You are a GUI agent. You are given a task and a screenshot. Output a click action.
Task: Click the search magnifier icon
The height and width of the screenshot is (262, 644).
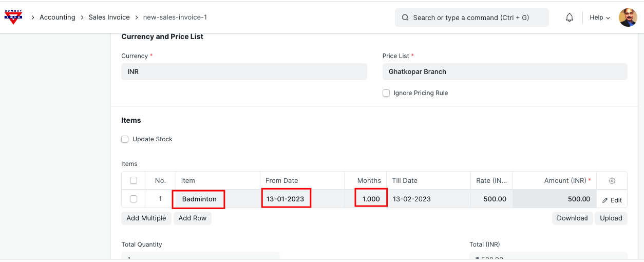[x=405, y=17]
